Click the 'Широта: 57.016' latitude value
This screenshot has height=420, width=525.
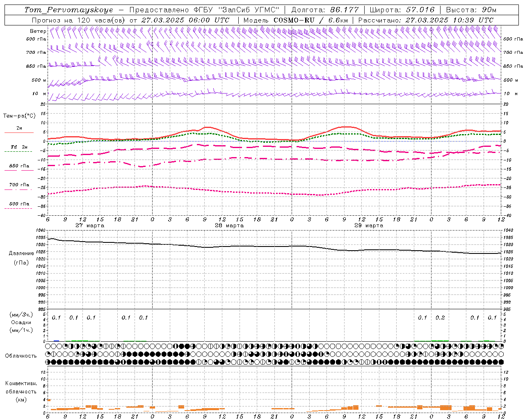pos(402,10)
